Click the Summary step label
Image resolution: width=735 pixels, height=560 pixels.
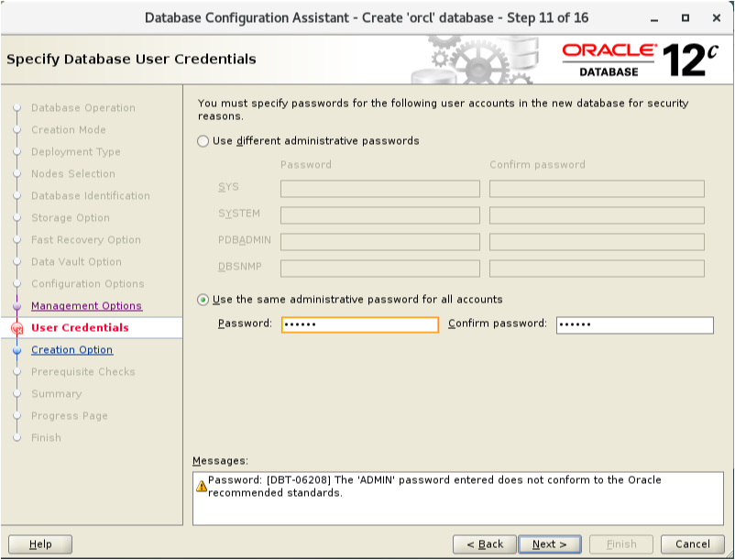coord(56,394)
